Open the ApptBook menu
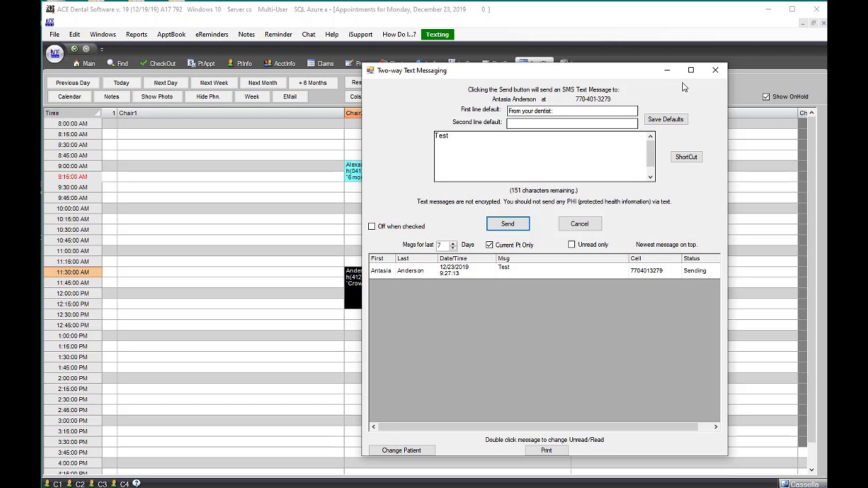This screenshot has height=488, width=868. click(x=171, y=35)
